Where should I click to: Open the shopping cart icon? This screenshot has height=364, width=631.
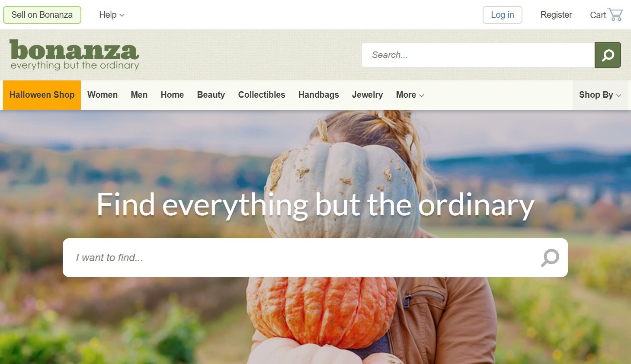click(x=615, y=14)
